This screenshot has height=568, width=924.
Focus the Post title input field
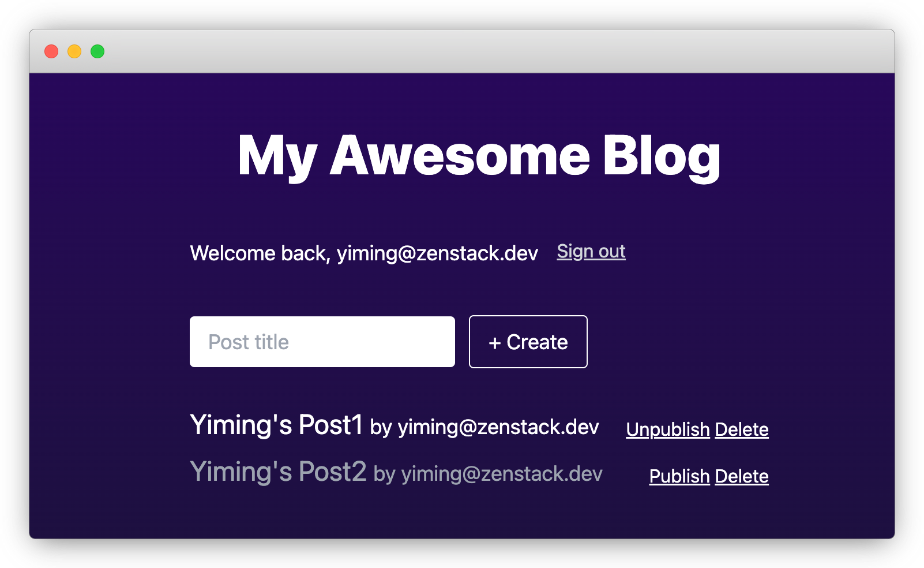tap(322, 342)
